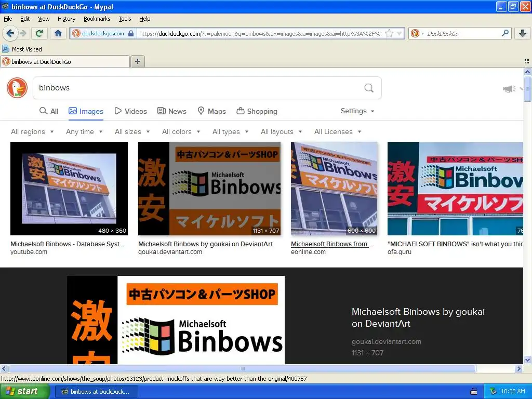Click goukai.deviantart.com in the detail panel

387,342
